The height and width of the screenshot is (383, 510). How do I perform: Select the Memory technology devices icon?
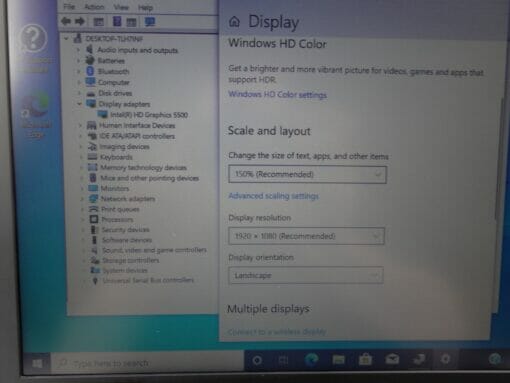click(x=92, y=167)
